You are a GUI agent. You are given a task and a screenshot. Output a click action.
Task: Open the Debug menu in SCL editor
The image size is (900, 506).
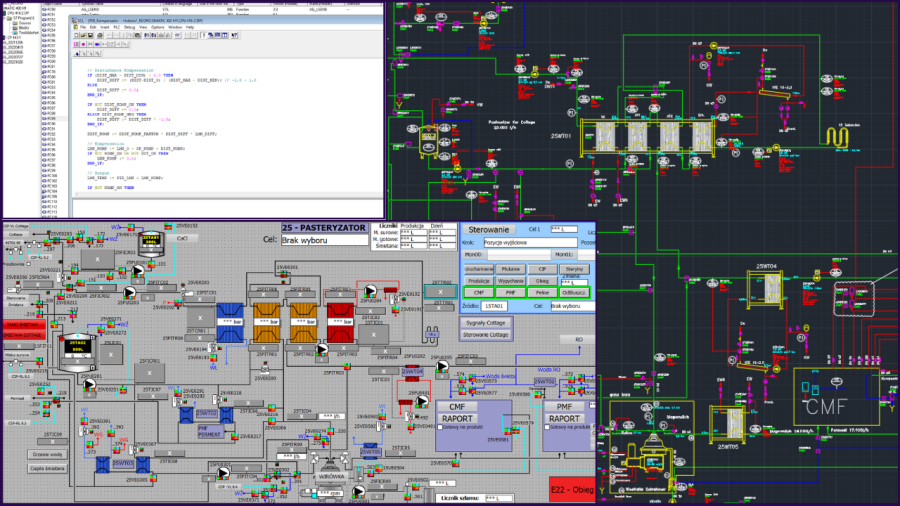click(129, 27)
